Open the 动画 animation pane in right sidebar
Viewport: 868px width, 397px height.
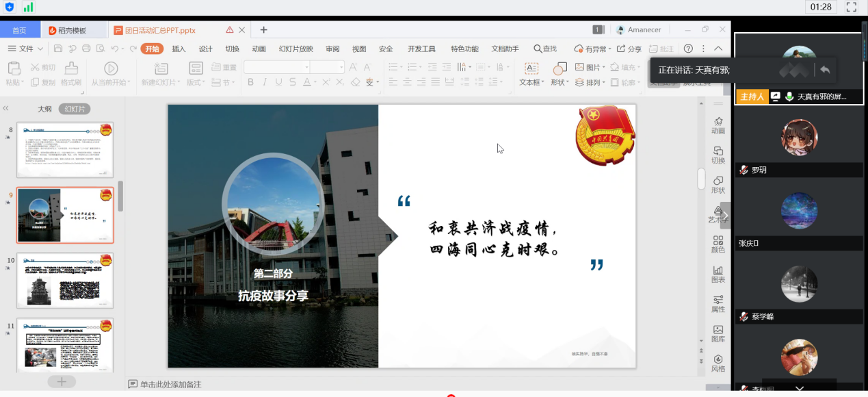point(718,125)
